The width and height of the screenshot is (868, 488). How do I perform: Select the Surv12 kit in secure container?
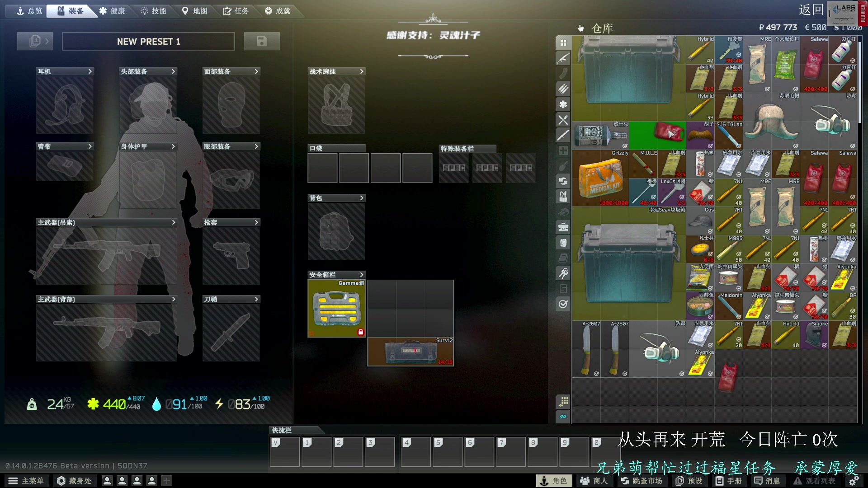(x=410, y=352)
